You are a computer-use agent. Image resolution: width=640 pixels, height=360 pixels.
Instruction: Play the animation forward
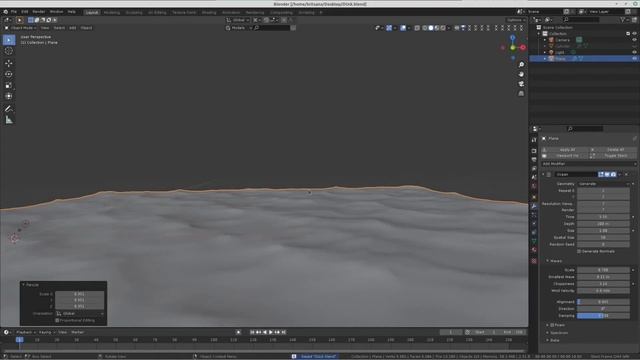(271, 332)
